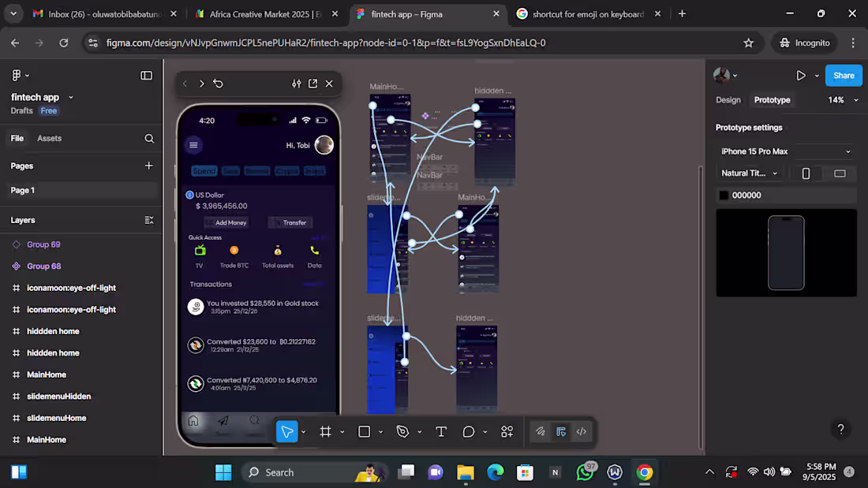This screenshot has height=488, width=868.
Task: Expand Pen tool options arrow
Action: 420,432
